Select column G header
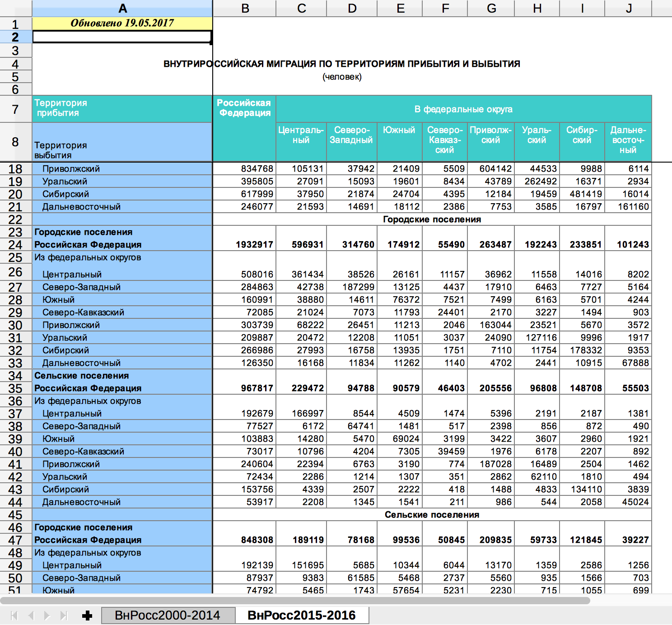The height and width of the screenshot is (625, 672). pos(491,9)
